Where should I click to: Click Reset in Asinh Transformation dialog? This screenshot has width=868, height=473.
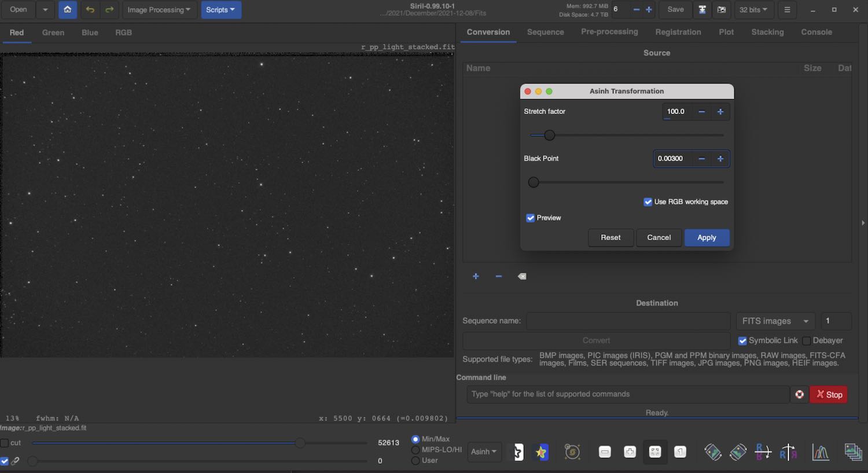(610, 238)
